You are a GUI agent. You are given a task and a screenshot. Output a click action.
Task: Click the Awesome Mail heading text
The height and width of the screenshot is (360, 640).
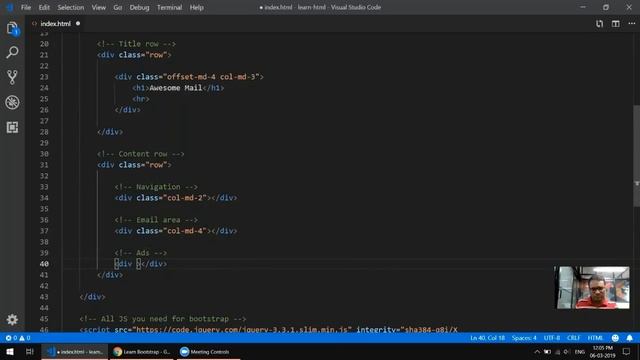176,88
